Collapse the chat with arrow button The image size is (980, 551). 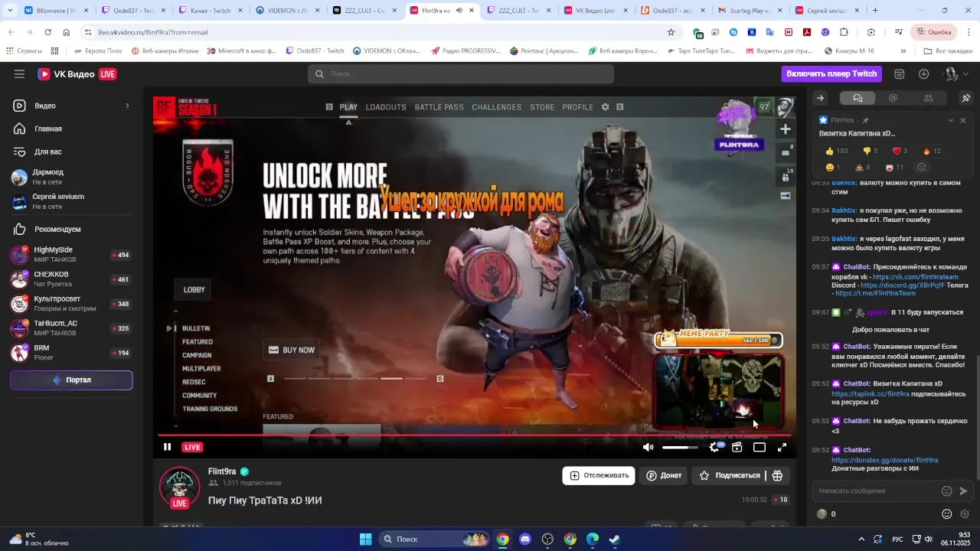pos(820,98)
